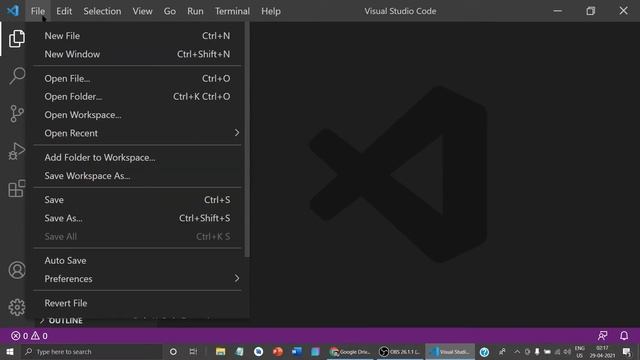The width and height of the screenshot is (640, 360).
Task: Open the Run and Debug view
Action: click(x=17, y=151)
